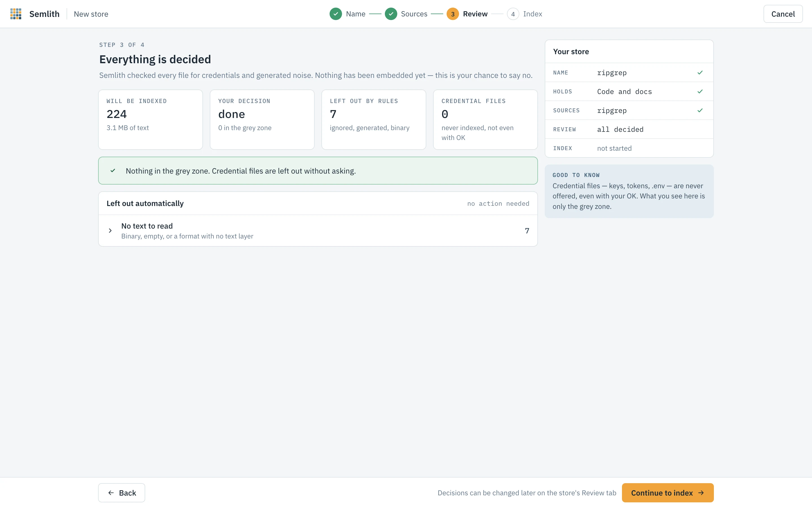Click the checkmark in the HOLDS row
This screenshot has height=508, width=812.
click(x=700, y=91)
